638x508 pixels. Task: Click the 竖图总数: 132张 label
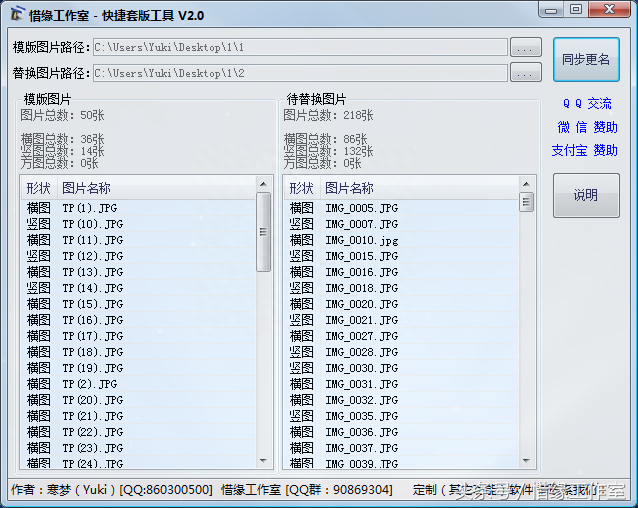(x=328, y=151)
